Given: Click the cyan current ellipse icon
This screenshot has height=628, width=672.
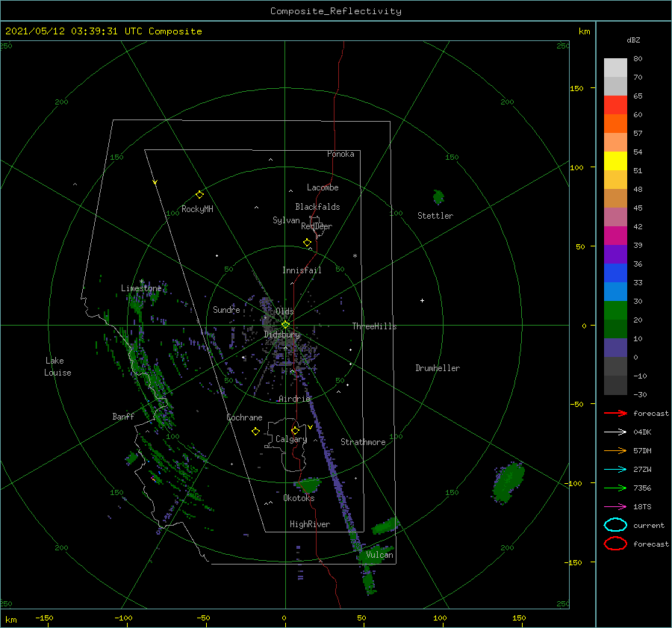Looking at the screenshot, I should (x=615, y=525).
